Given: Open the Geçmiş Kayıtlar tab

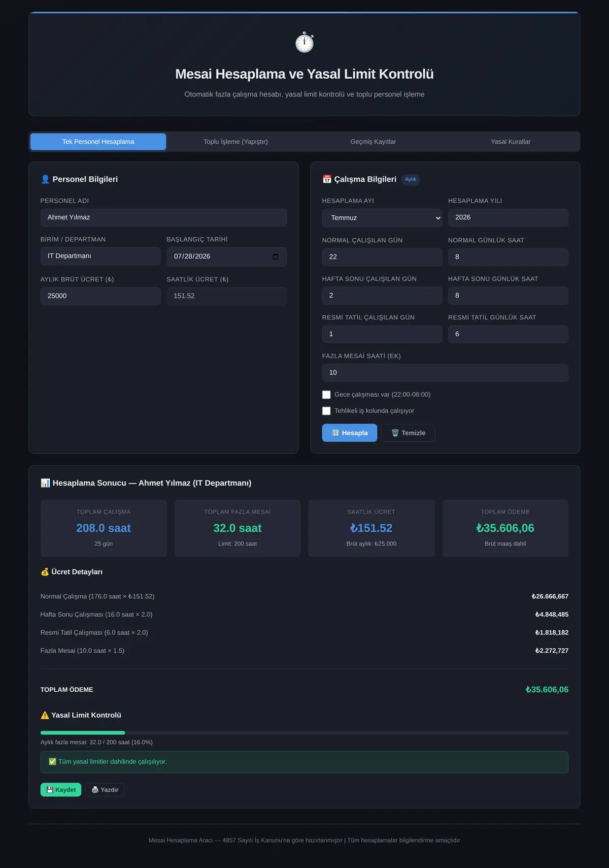Looking at the screenshot, I should pos(373,142).
